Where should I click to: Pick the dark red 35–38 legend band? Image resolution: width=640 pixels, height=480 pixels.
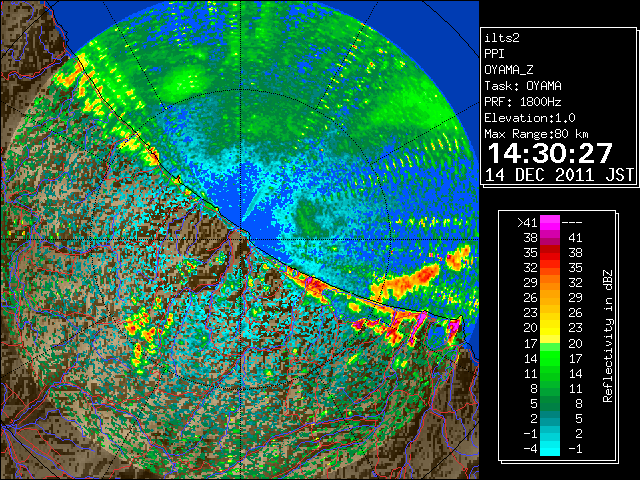(x=550, y=252)
